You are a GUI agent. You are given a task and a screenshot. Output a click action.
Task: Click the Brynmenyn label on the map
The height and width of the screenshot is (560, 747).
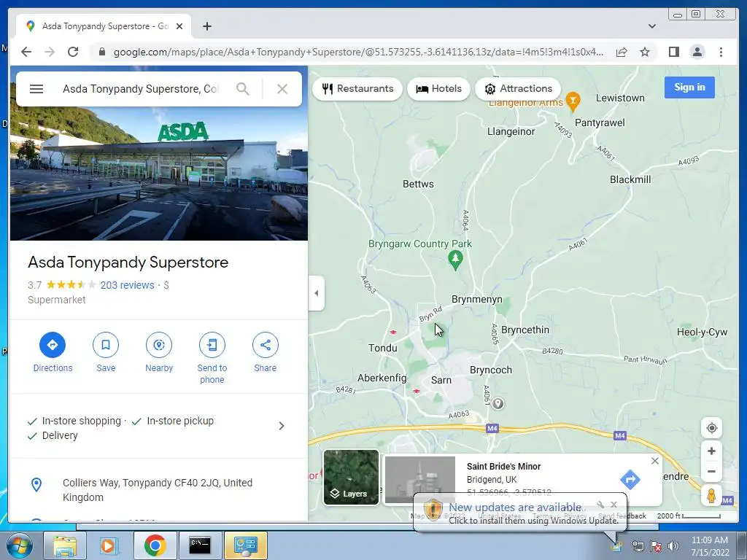(477, 299)
